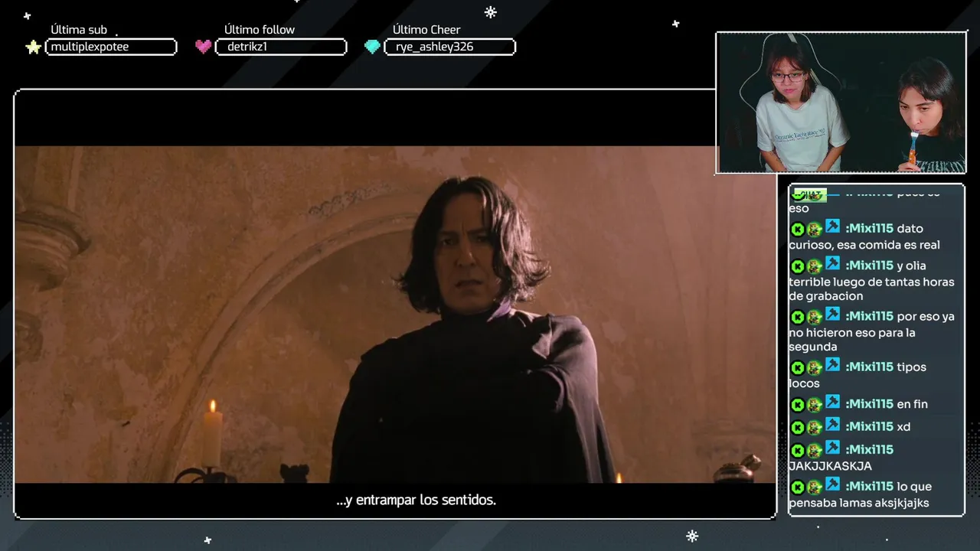The image size is (980, 551).
Task: Click the pink heart icon beside Último follow
Action: pos(203,47)
